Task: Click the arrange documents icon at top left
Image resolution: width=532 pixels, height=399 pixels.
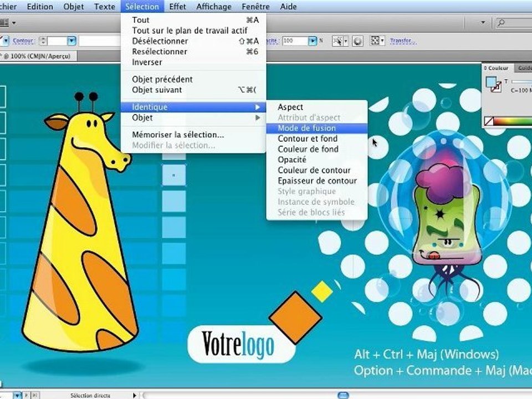Action: click(x=4, y=23)
